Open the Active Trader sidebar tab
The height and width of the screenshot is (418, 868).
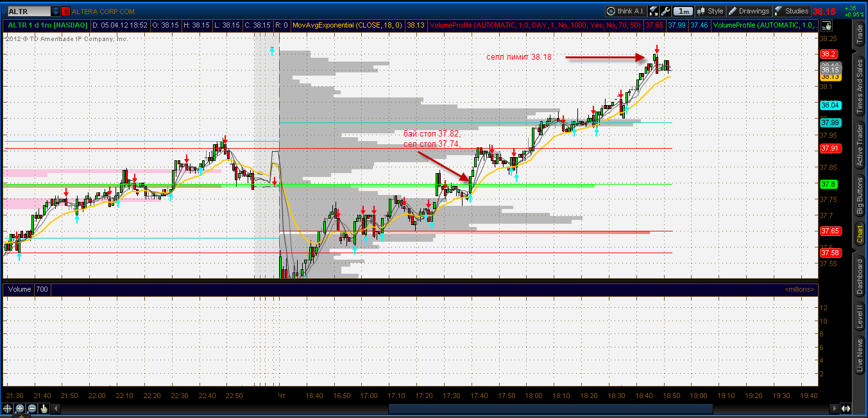(860, 146)
